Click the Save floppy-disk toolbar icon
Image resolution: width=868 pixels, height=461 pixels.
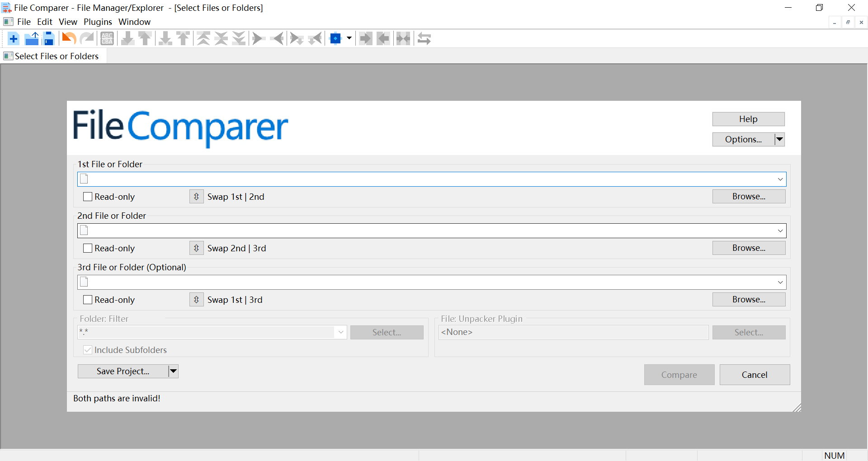pyautogui.click(x=48, y=39)
